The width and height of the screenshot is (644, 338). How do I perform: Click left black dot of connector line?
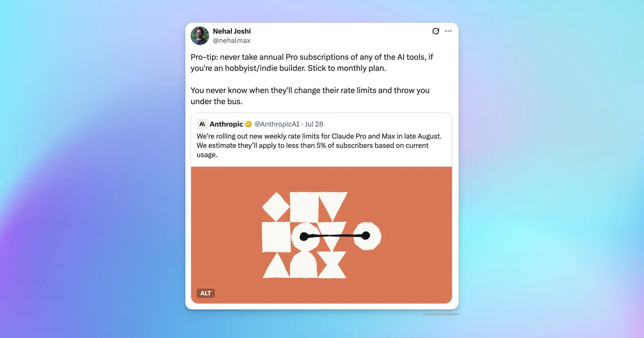(x=304, y=237)
